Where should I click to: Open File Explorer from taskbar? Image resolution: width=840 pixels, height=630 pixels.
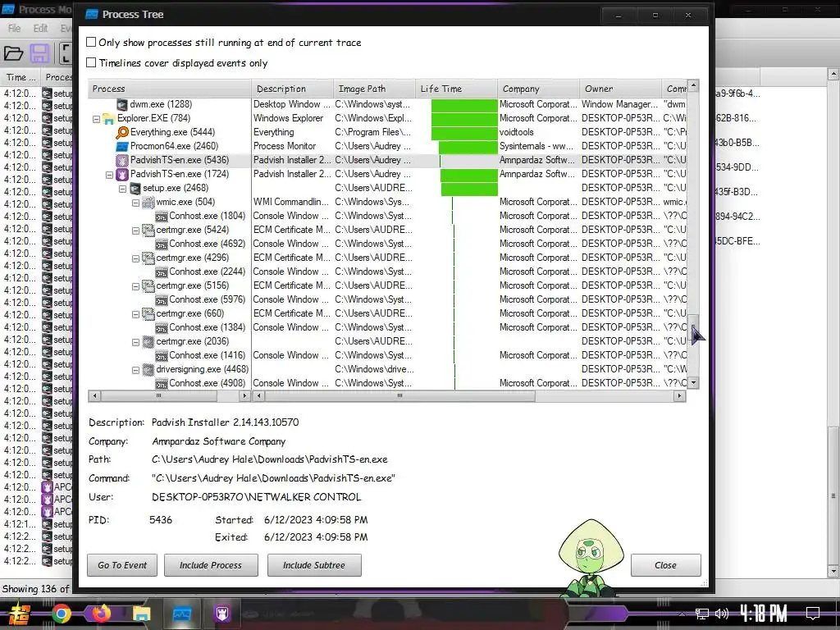(141, 614)
